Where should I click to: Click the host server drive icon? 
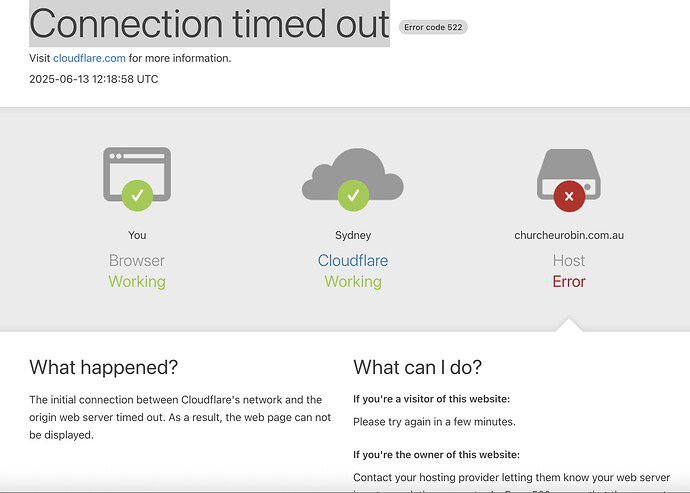pyautogui.click(x=569, y=173)
